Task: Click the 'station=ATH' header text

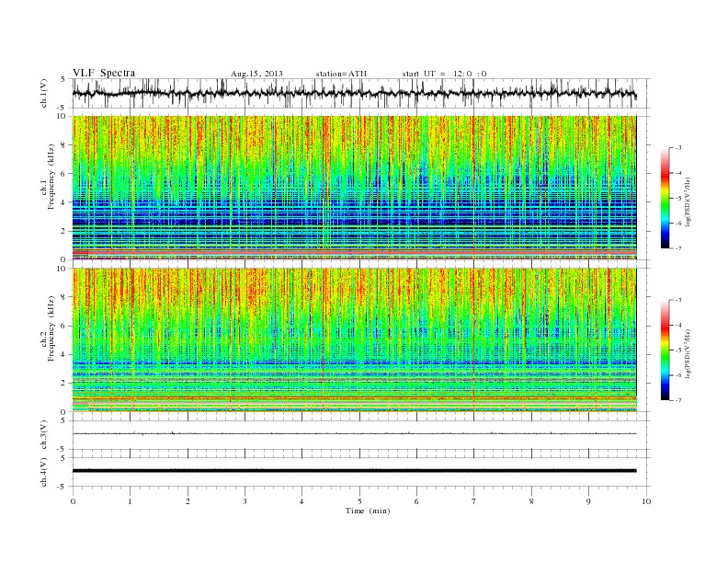Action: point(341,74)
